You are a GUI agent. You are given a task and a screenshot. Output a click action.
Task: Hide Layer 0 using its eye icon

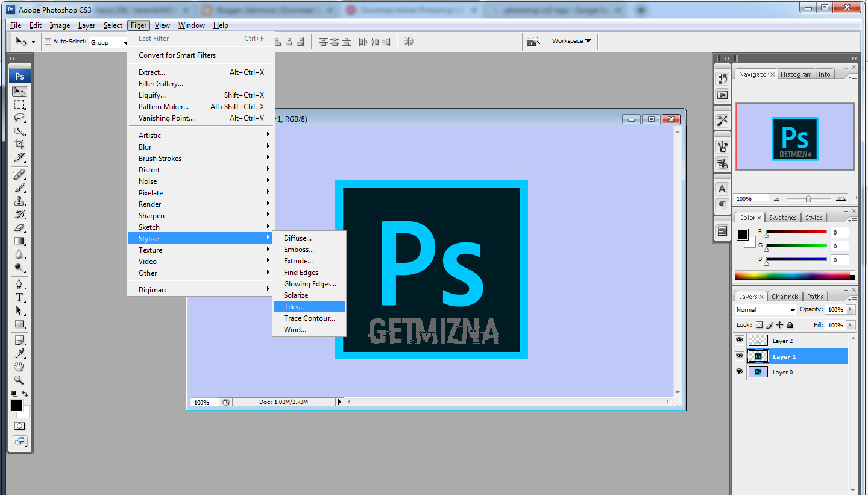click(x=739, y=372)
